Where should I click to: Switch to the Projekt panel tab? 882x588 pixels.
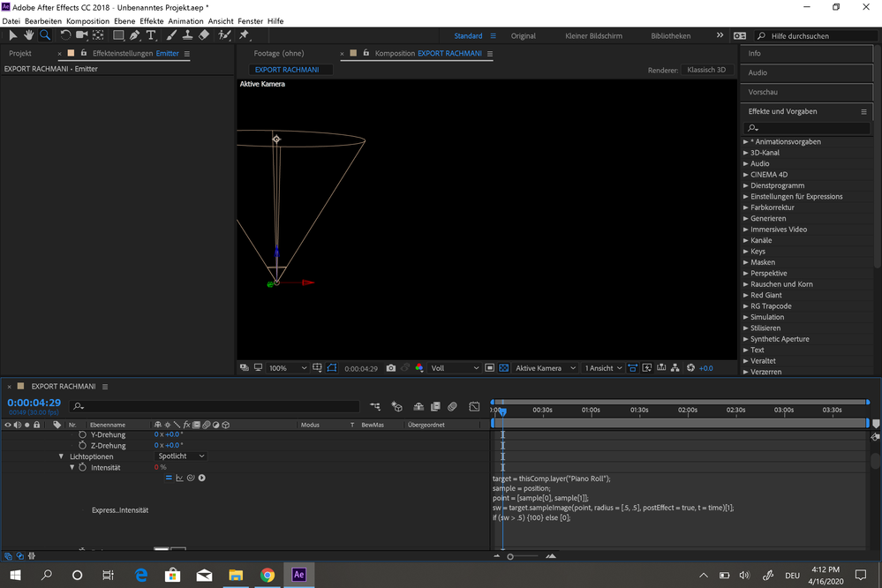(x=20, y=53)
